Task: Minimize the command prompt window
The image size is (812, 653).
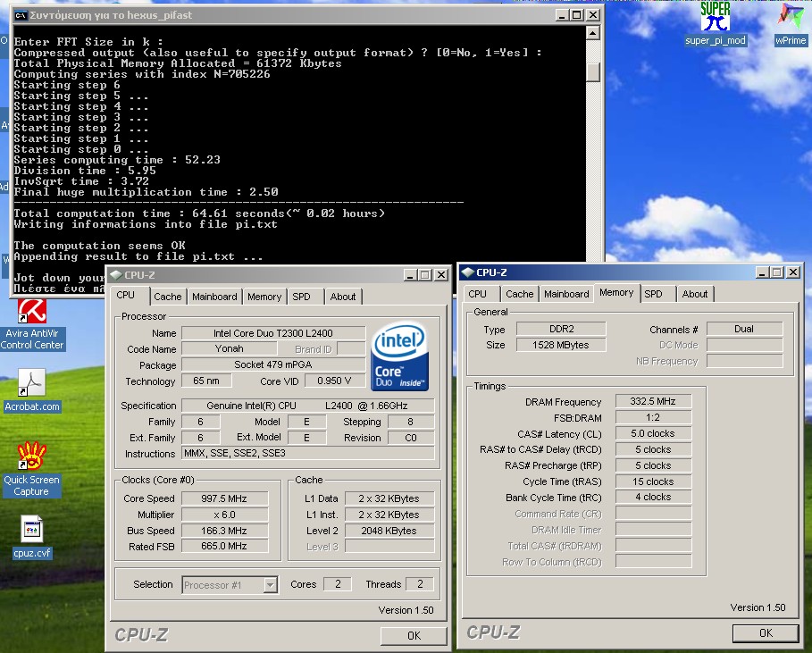Action: (x=562, y=15)
